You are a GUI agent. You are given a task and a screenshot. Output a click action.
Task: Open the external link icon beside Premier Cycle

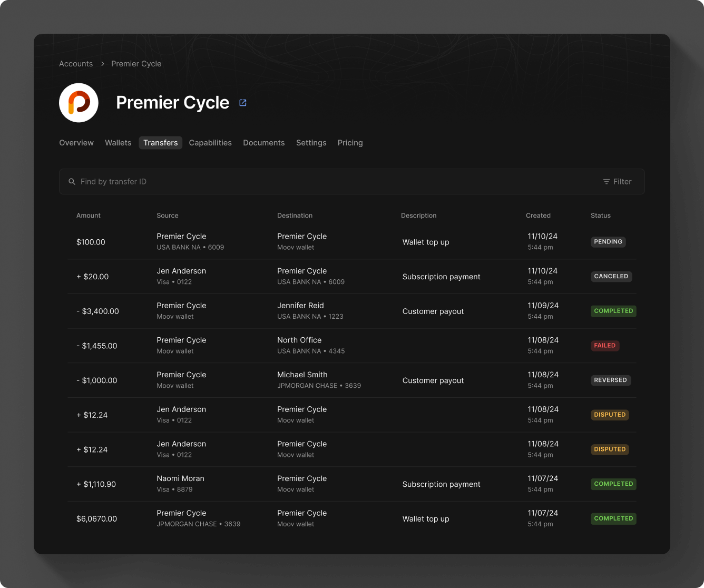[243, 103]
